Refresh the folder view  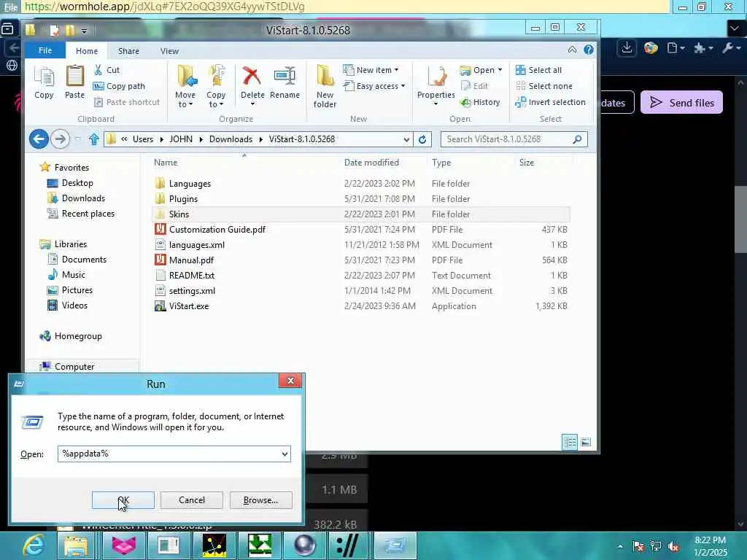422,139
